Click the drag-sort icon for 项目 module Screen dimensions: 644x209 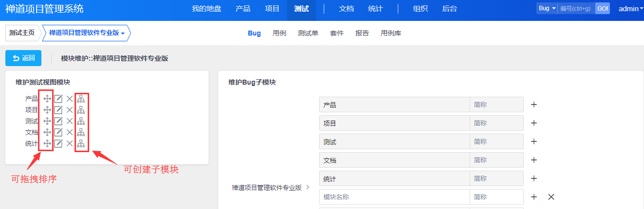point(47,110)
